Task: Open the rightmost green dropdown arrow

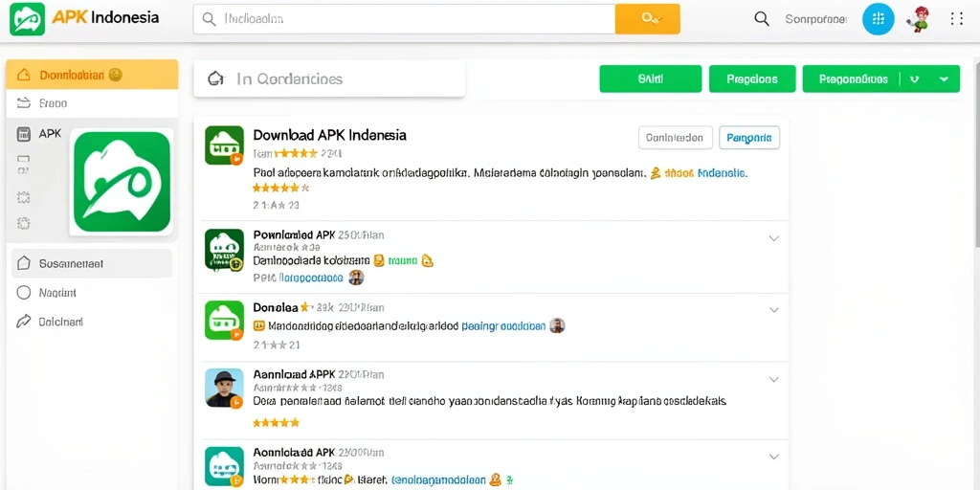Action: click(x=945, y=78)
